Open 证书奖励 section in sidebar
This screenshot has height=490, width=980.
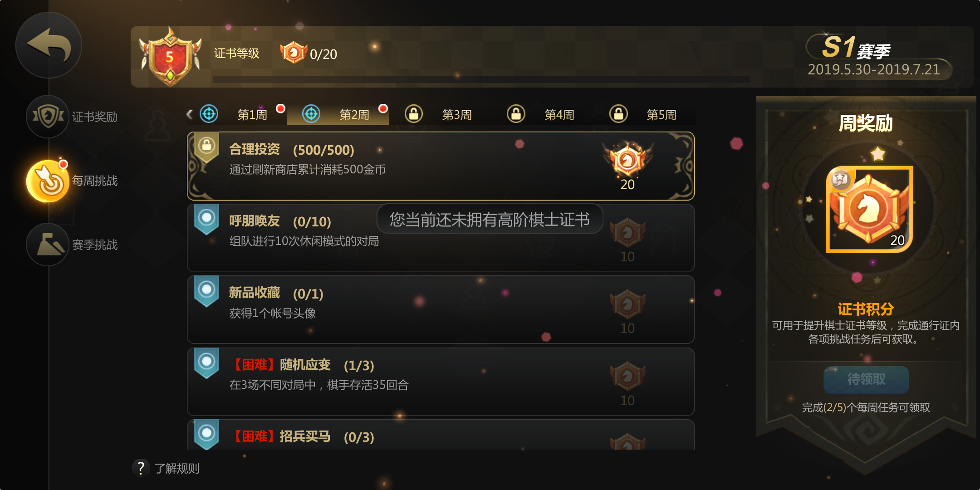[73, 117]
